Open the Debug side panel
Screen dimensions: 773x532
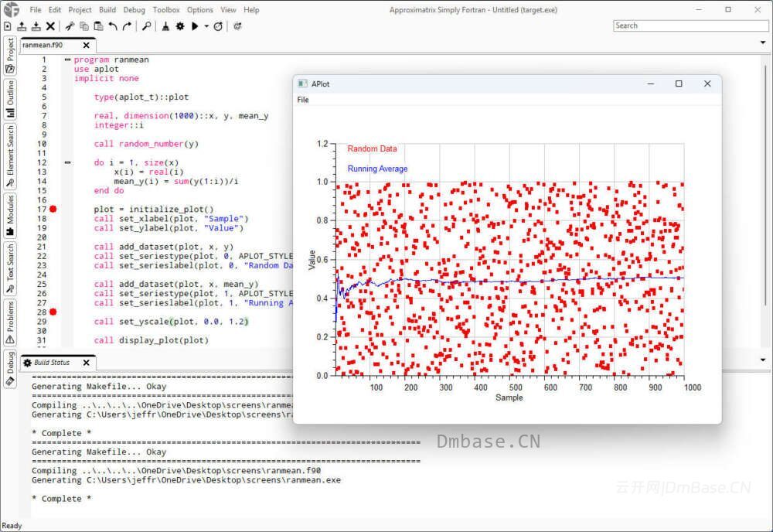[10, 369]
